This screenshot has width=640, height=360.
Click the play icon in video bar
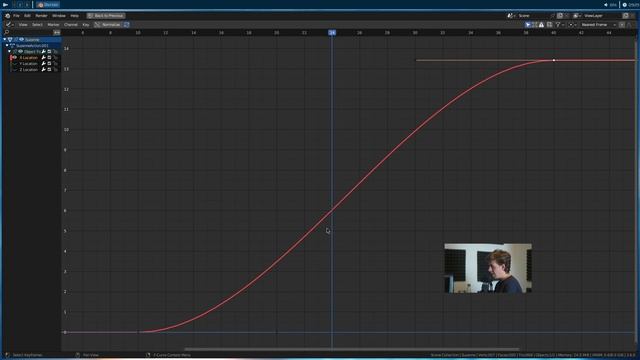[x=5, y=4]
